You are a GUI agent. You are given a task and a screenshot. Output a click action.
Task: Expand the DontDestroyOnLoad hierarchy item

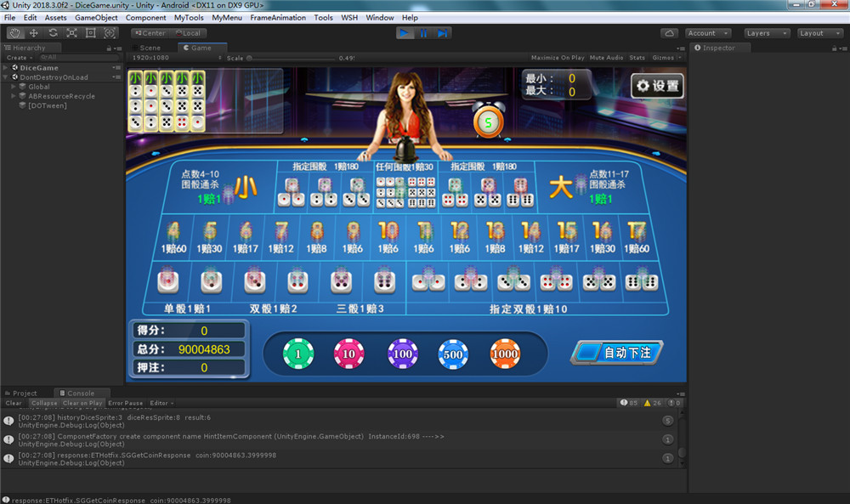click(x=7, y=76)
